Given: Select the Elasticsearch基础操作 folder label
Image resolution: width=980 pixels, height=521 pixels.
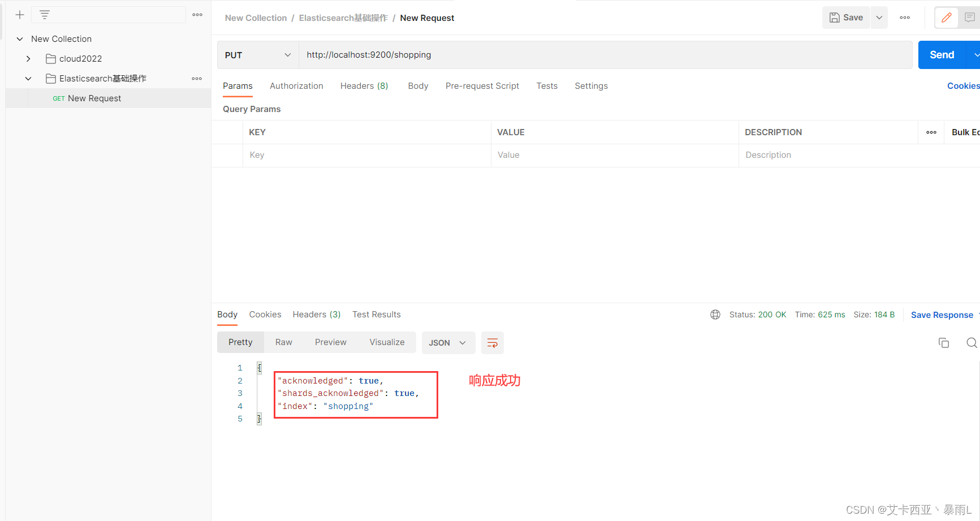Looking at the screenshot, I should (x=103, y=79).
